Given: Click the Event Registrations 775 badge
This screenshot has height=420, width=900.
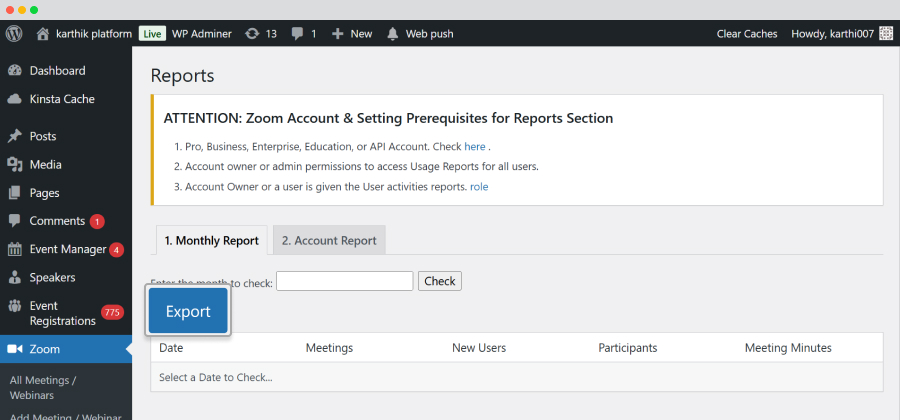Looking at the screenshot, I should click(x=112, y=313).
